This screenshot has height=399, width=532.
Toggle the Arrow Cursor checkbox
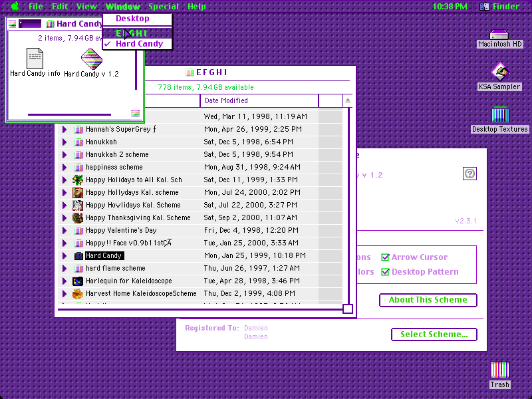click(385, 257)
